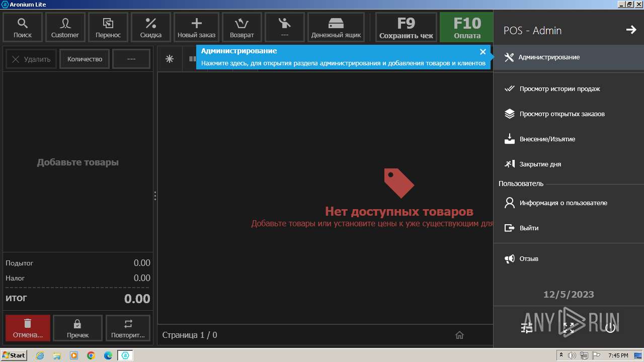
Task: Click the order panel splitter handle
Action: pos(155,196)
